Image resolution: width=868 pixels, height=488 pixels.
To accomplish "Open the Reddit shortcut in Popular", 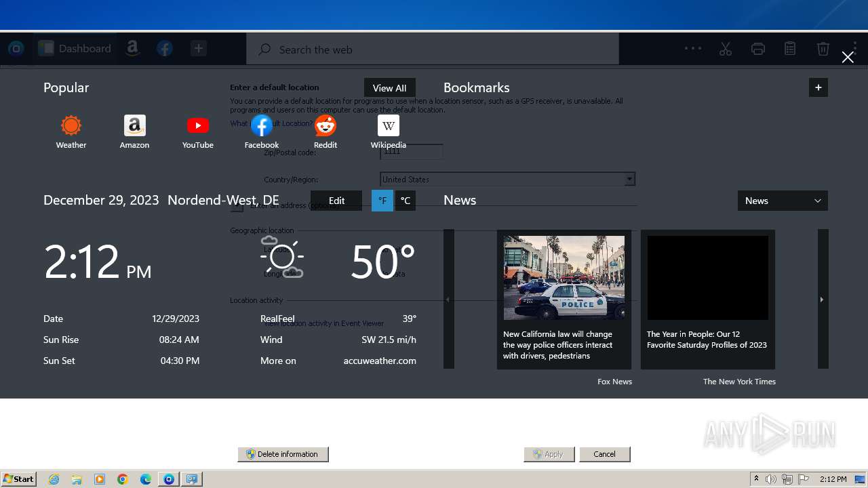I will tap(325, 131).
